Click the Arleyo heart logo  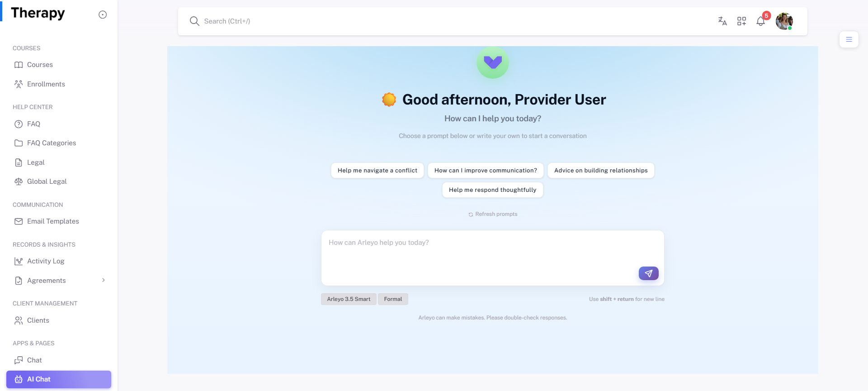(x=493, y=62)
